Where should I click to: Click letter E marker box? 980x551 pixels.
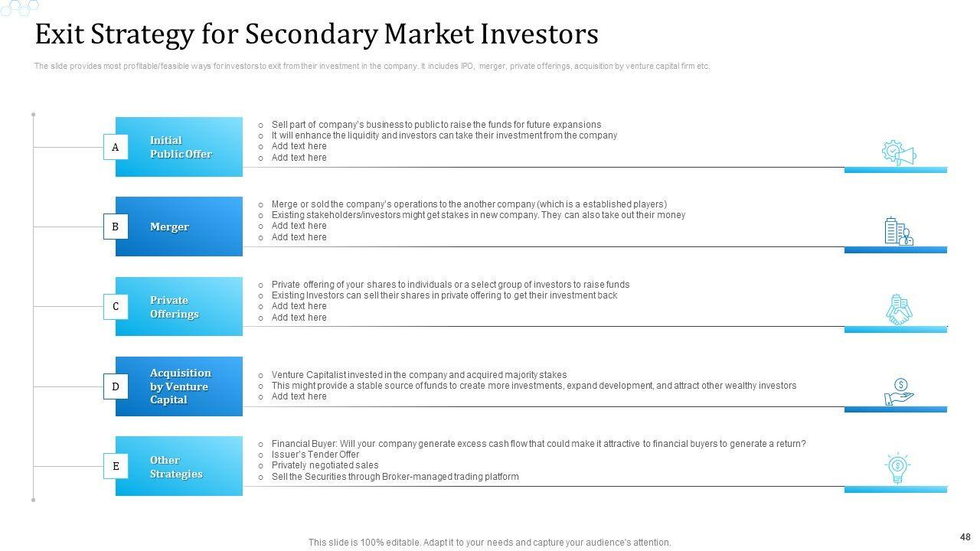tap(116, 466)
